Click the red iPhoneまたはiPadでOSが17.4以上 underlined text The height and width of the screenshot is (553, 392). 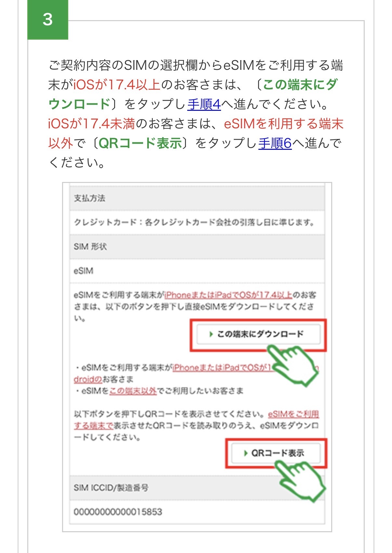229,295
